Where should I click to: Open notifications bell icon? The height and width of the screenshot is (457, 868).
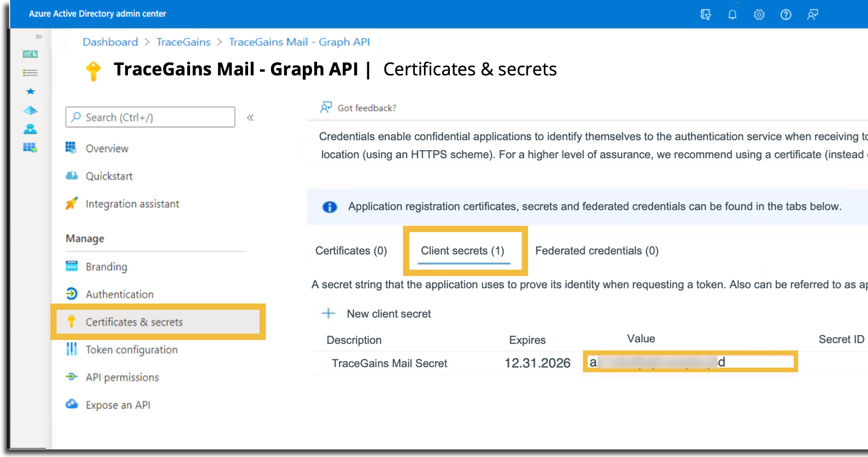coord(732,15)
